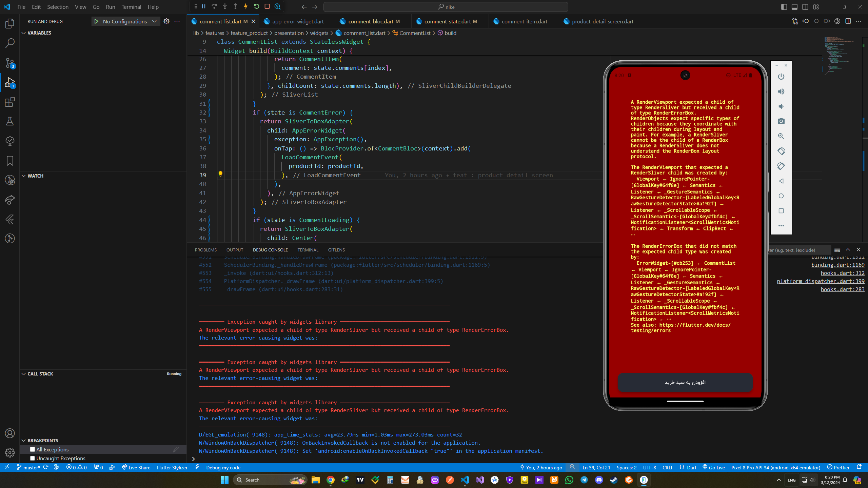Pause the debug session

click(x=204, y=6)
